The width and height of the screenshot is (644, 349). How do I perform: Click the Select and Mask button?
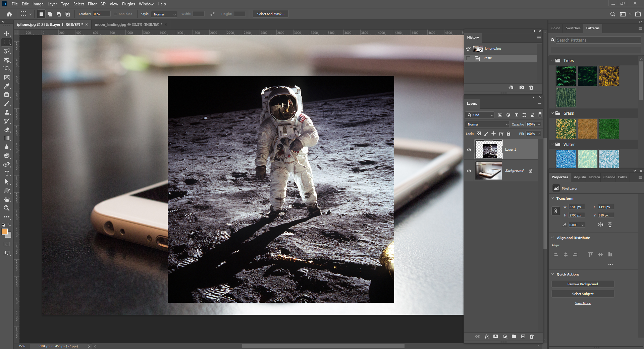271,14
